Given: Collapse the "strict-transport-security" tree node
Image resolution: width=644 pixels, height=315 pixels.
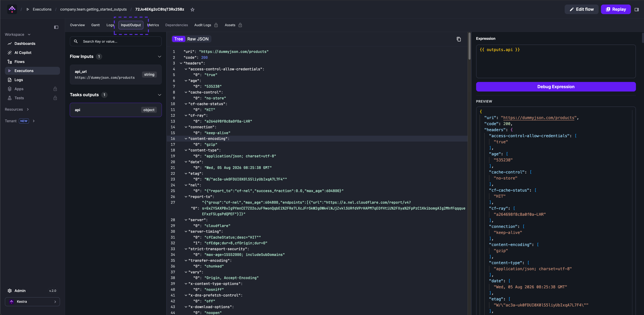Looking at the screenshot, I should point(186,249).
